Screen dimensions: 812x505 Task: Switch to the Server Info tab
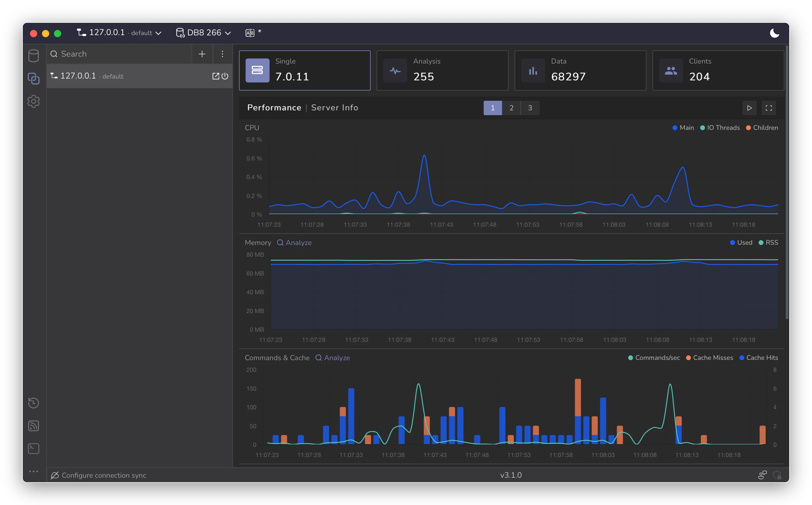coord(335,108)
